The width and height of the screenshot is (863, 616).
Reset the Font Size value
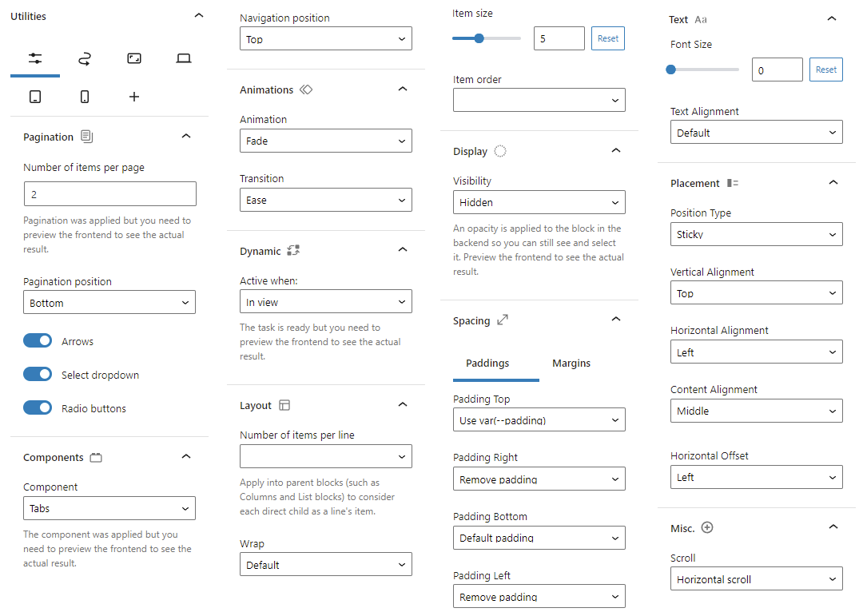pos(826,70)
